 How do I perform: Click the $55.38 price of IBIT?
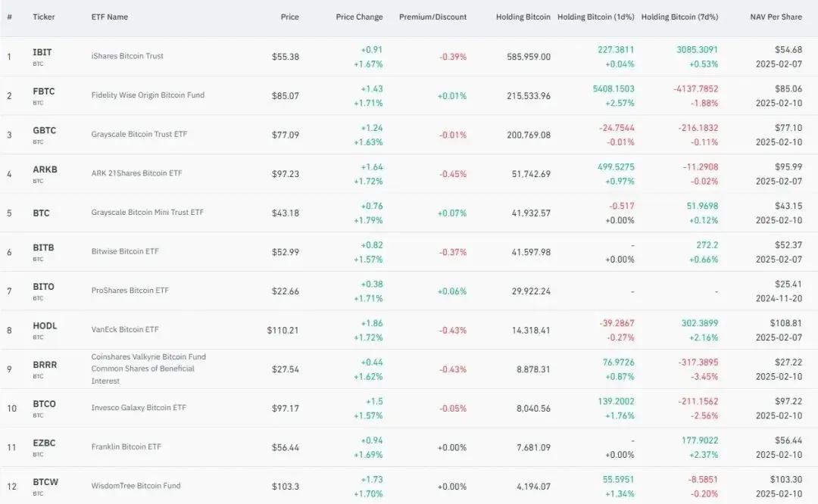click(286, 56)
